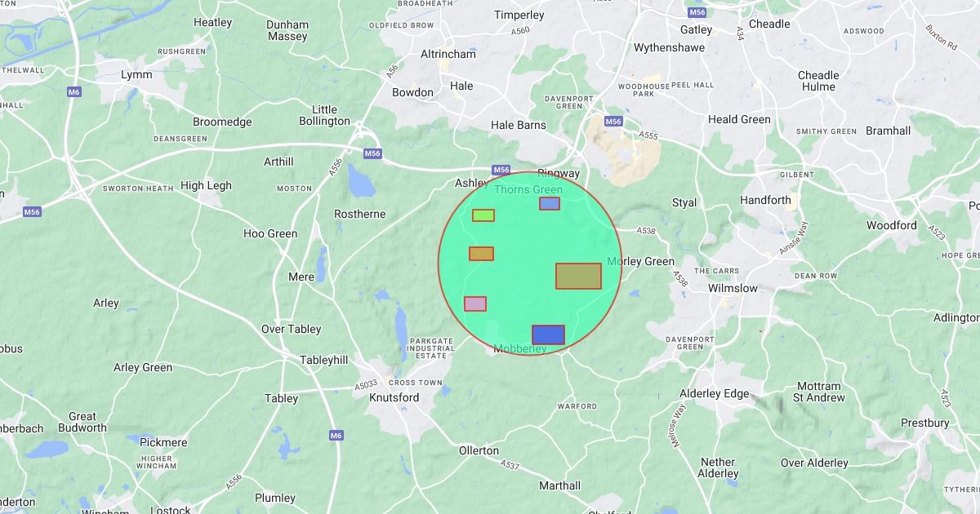Image resolution: width=980 pixels, height=514 pixels.
Task: Click the lime green rectangle overlay
Action: point(483,215)
